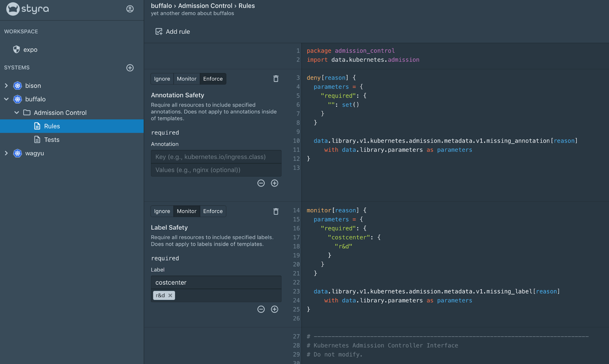Click the Admission Control folder icon
Screen dimensions: 609x364
click(x=27, y=112)
